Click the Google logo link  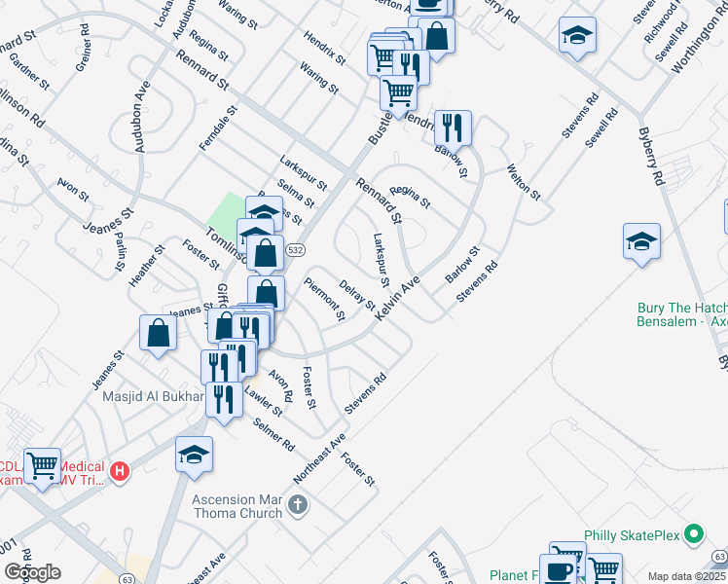point(32,572)
